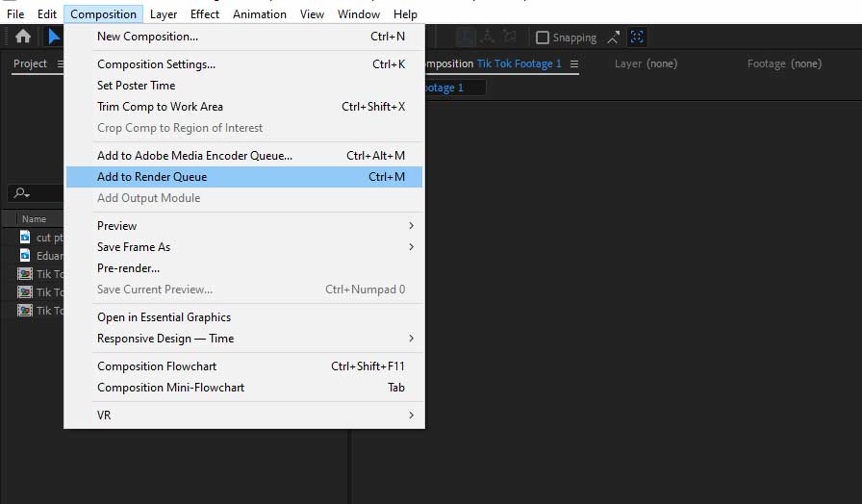Choose Open in Essential Graphics

click(x=244, y=317)
